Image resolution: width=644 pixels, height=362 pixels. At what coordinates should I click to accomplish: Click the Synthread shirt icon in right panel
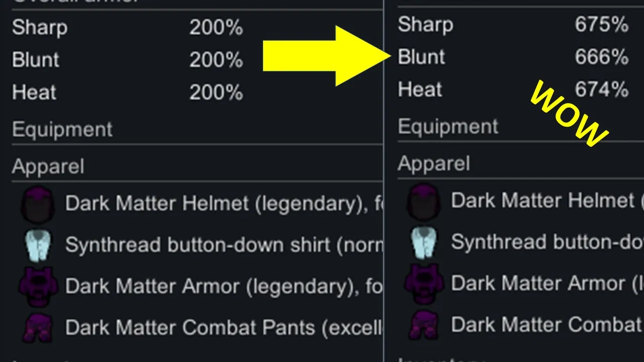pos(424,242)
